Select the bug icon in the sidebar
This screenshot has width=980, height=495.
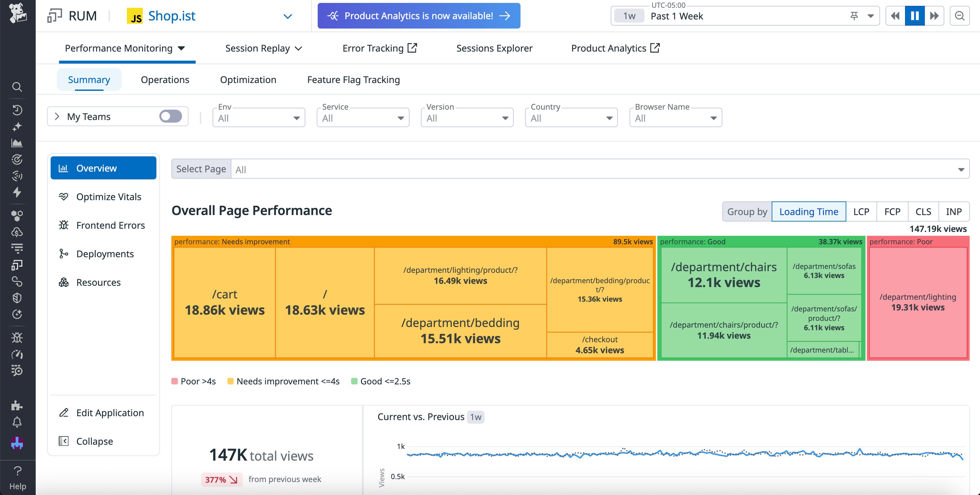[x=17, y=337]
